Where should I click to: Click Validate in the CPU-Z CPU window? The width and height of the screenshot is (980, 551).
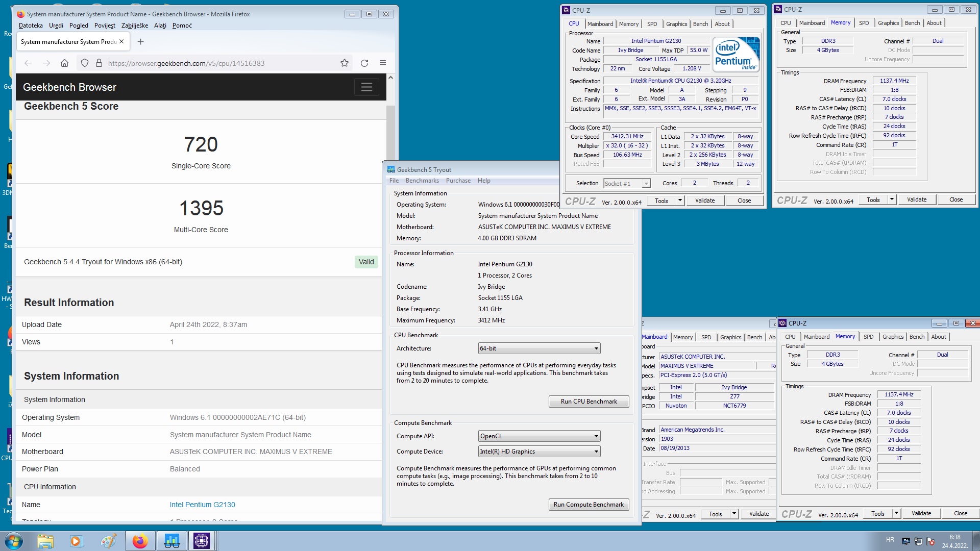(705, 201)
